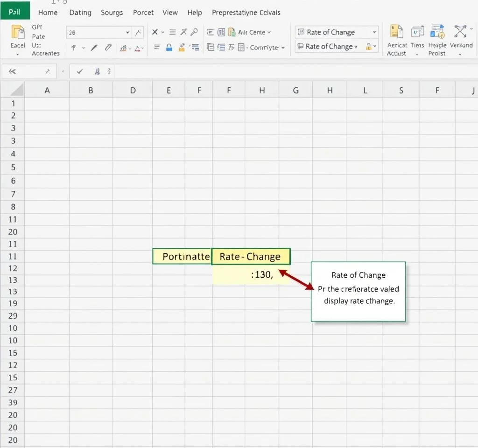Click the Hsiple Prolst icon
The width and height of the screenshot is (478, 448).
tap(437, 32)
